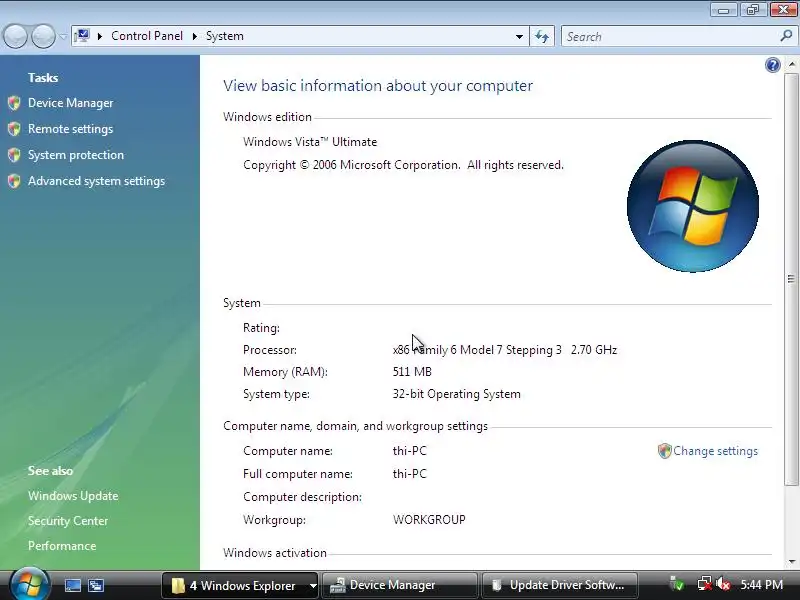Image resolution: width=800 pixels, height=600 pixels.
Task: Open Advanced system settings link
Action: (96, 181)
